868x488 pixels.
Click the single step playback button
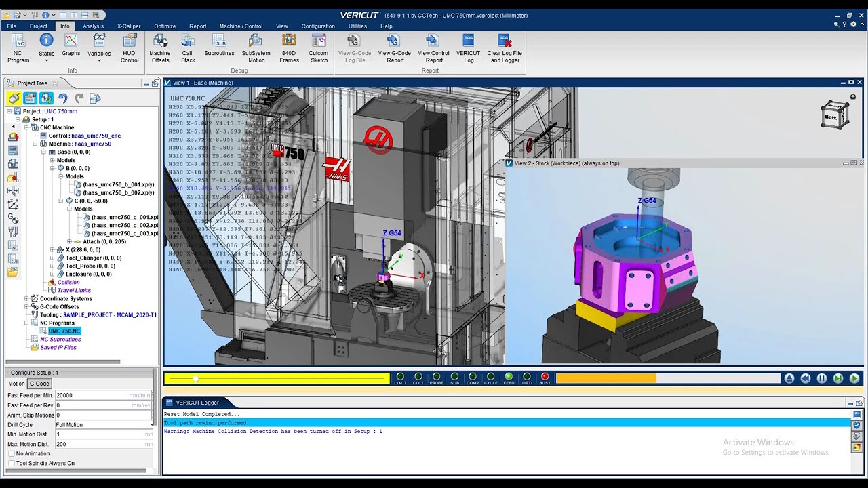point(838,379)
